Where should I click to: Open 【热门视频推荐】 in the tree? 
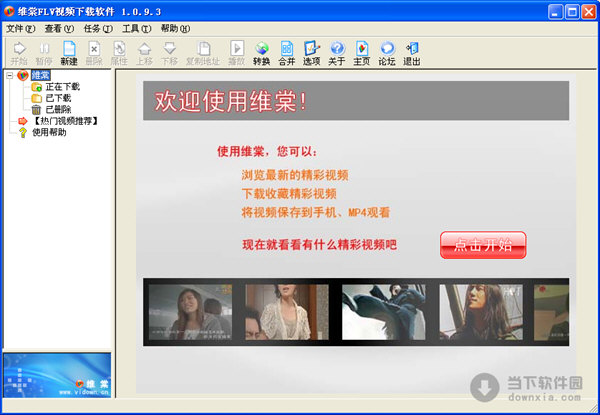(x=65, y=121)
